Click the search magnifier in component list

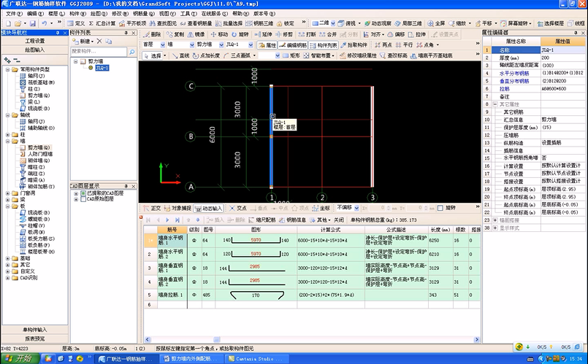click(131, 52)
